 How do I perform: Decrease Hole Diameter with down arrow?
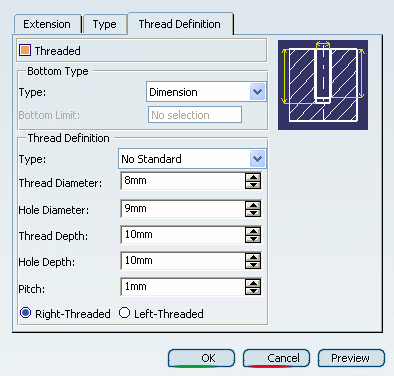[x=253, y=213]
